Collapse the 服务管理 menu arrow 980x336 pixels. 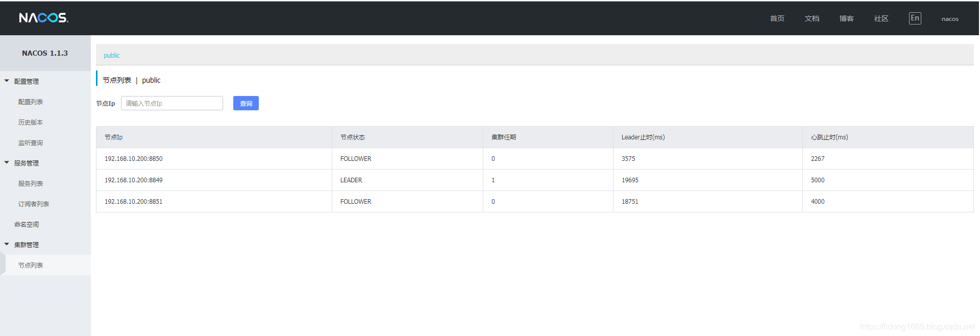(x=7, y=162)
